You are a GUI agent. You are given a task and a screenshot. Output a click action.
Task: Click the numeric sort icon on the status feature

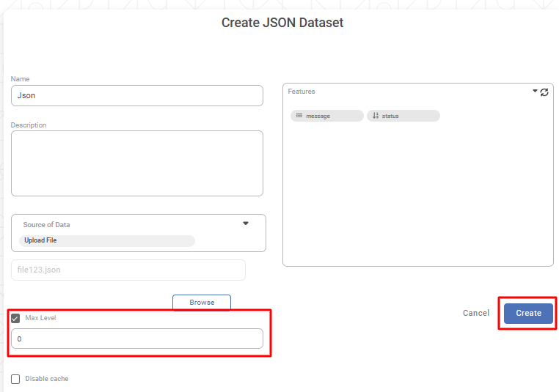375,116
